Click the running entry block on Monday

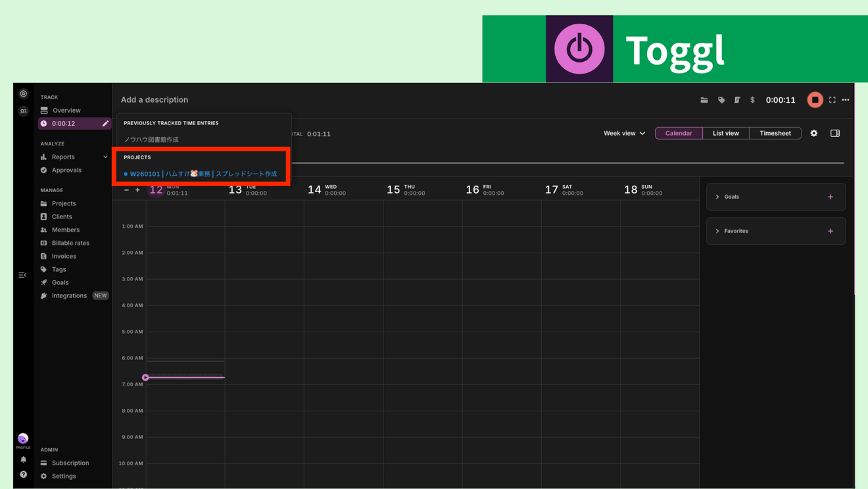185,377
